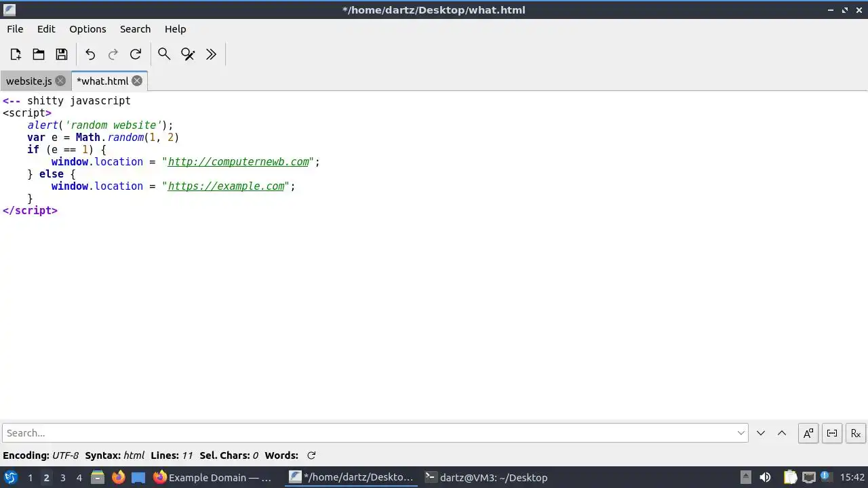
Task: Click the shitty javascript comment line
Action: (66, 101)
